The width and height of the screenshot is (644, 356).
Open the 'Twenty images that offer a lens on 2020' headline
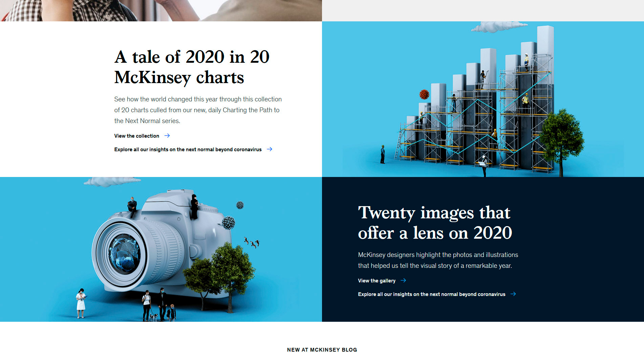tap(435, 222)
